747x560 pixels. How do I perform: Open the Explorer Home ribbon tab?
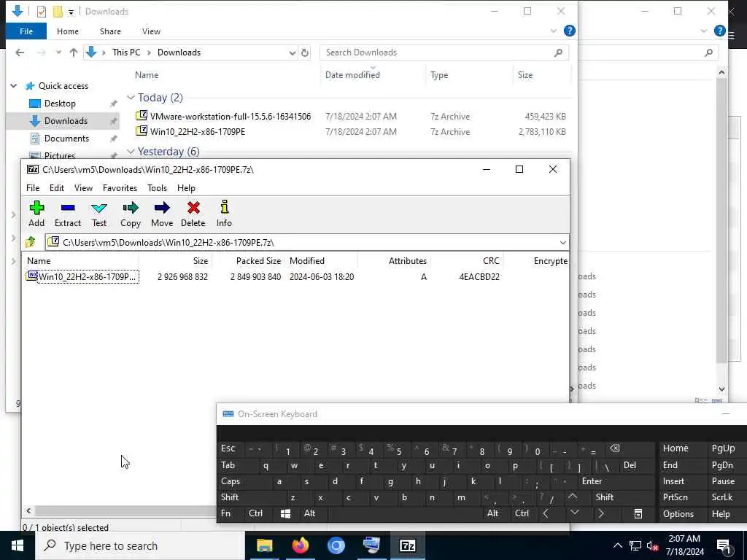tap(68, 31)
